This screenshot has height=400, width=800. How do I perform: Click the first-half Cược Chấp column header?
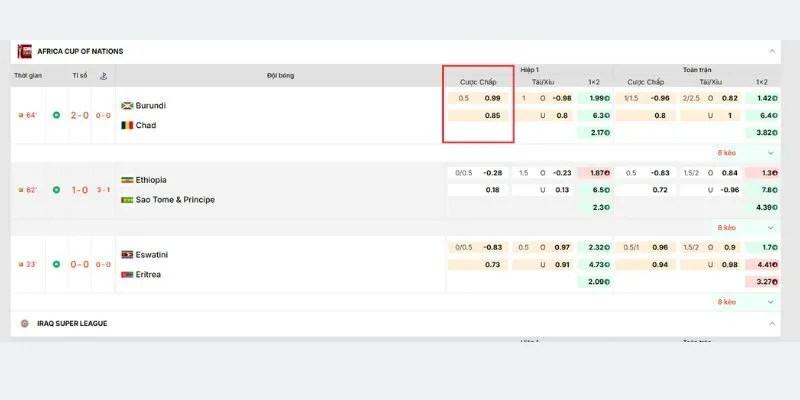tap(478, 81)
